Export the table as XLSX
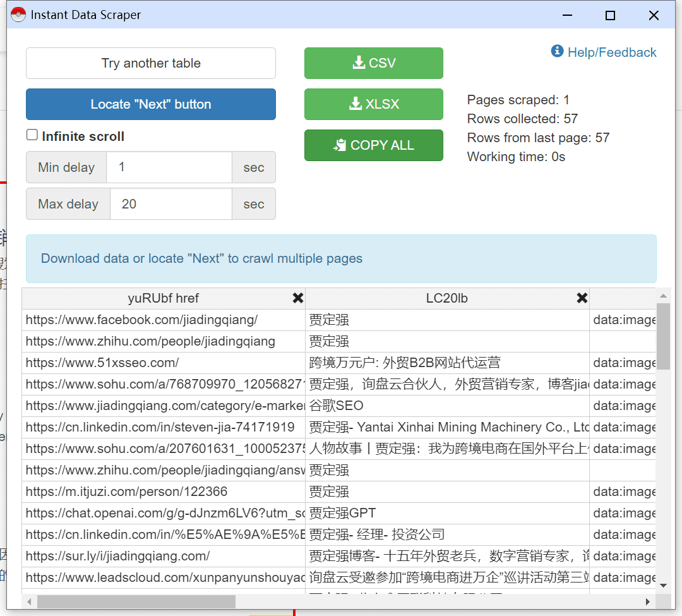Image resolution: width=682 pixels, height=616 pixels. click(374, 104)
